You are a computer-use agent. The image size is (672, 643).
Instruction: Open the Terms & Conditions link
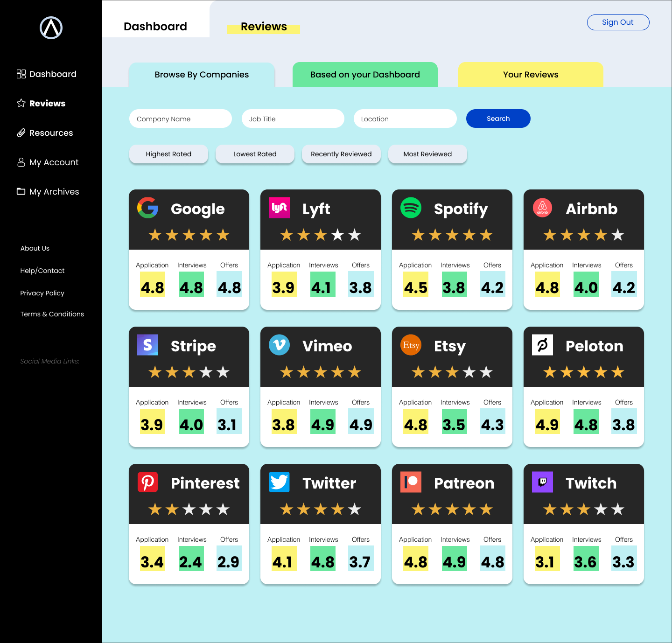point(52,314)
